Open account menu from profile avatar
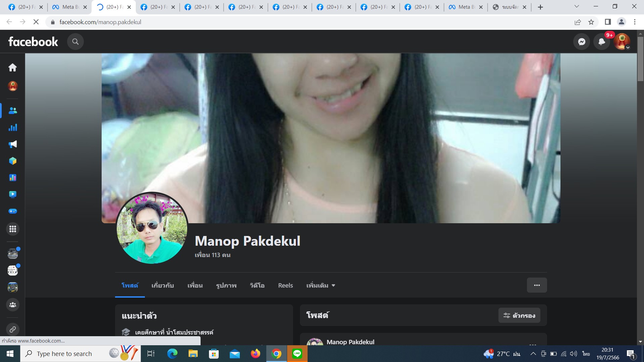Viewport: 644px width, 362px height. 622,42
